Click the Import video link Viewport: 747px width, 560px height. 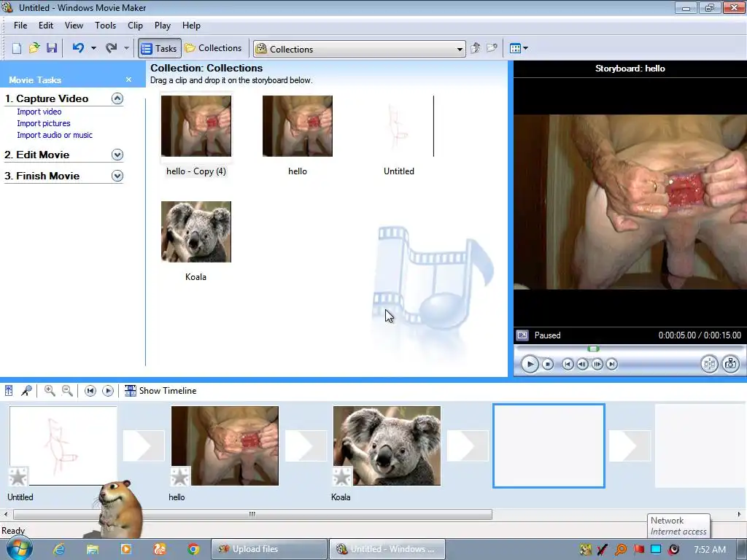pos(39,112)
